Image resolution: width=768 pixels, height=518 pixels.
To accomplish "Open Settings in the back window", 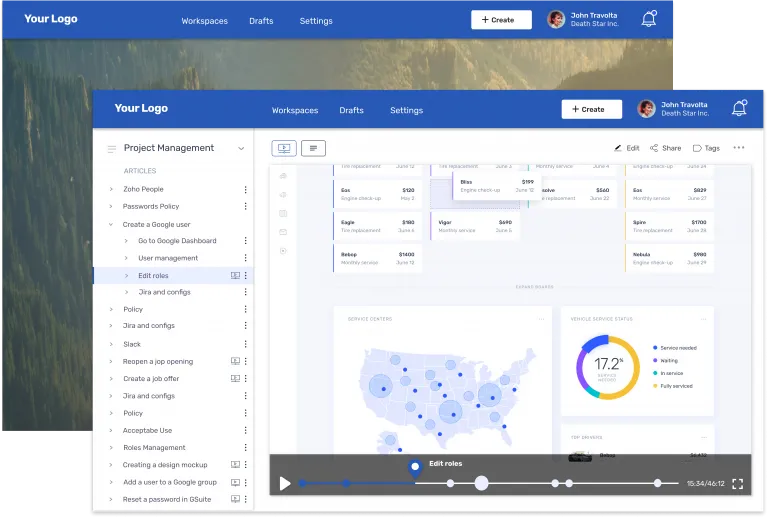I will [316, 21].
